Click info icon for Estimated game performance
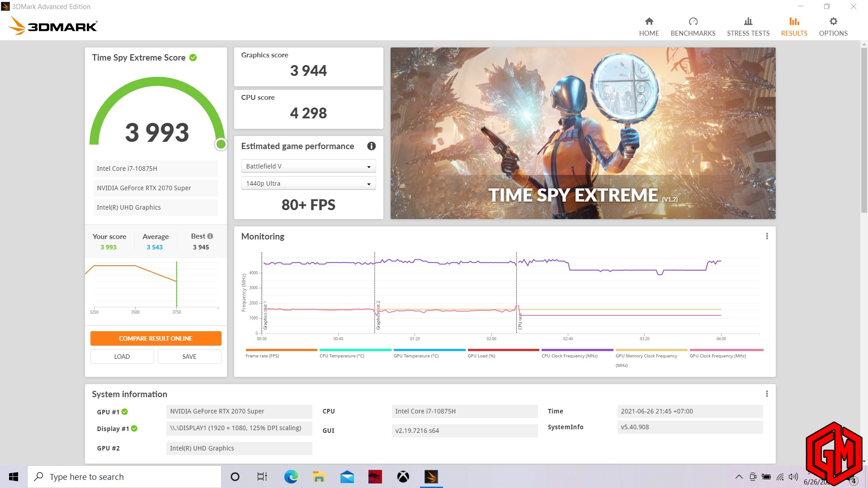Viewport: 868px width, 488px height. (x=371, y=146)
